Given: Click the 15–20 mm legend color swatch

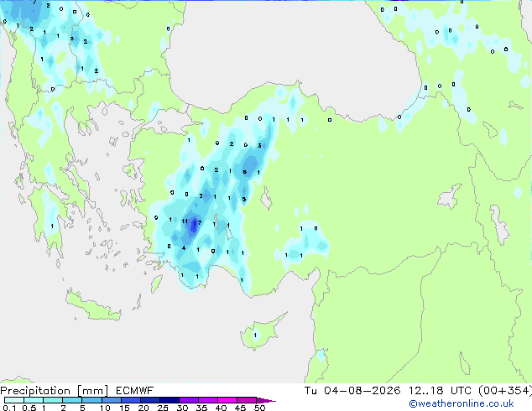Looking at the screenshot, I should [130, 400].
